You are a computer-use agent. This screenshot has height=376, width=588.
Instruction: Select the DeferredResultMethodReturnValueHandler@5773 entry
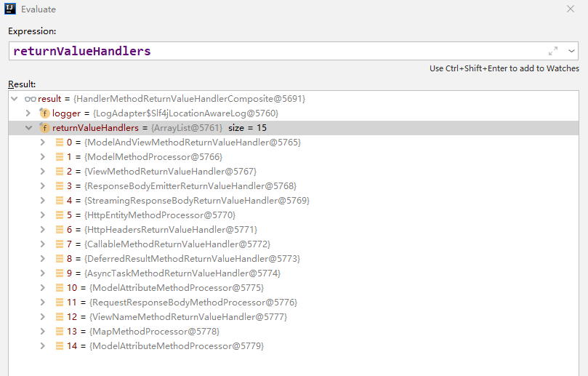[x=193, y=259]
